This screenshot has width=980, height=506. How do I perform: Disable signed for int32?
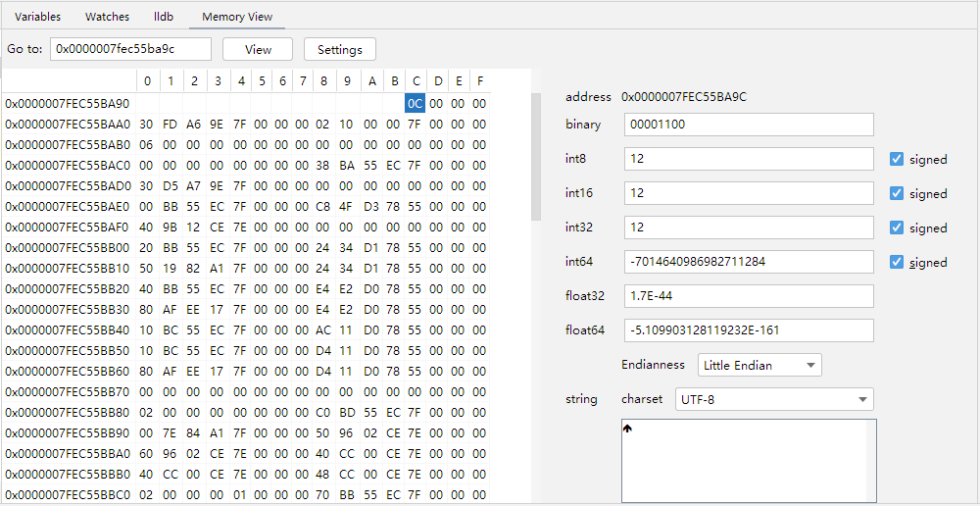(897, 228)
